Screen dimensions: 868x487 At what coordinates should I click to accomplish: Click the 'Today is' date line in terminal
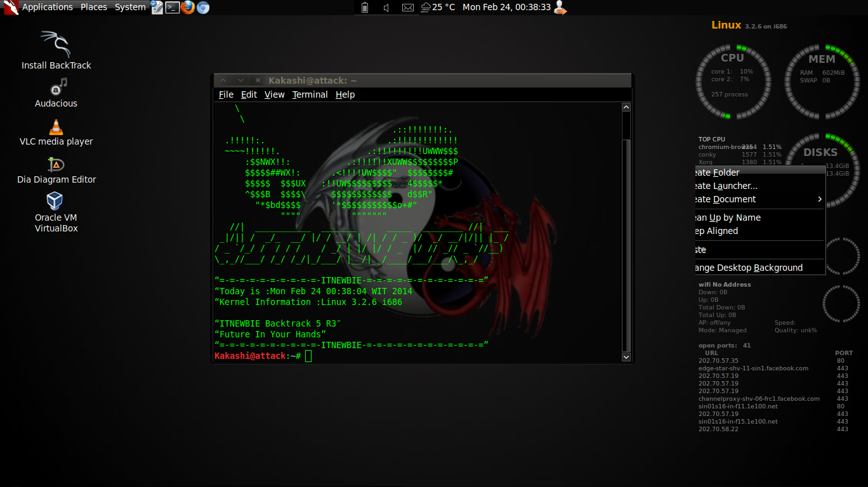coord(313,292)
